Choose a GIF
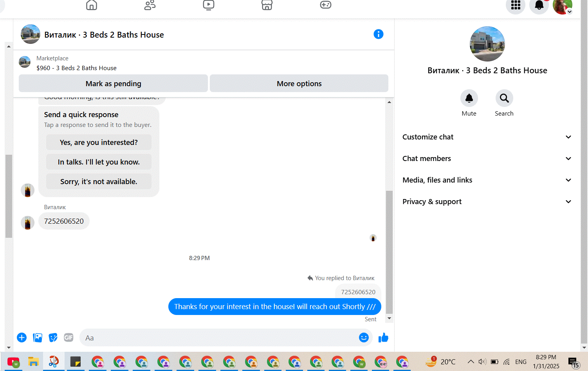Viewport: 588px width, 371px height. click(69, 337)
